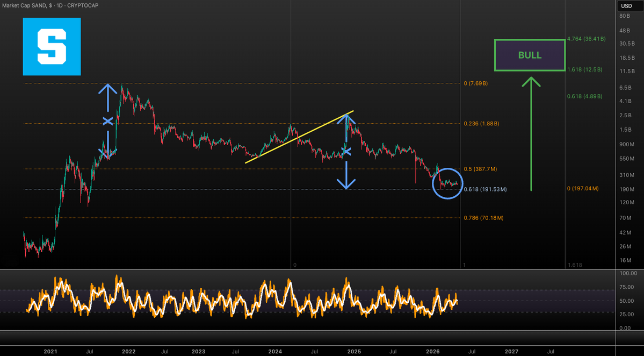Click the 4.1B price axis label
644x356 pixels.
(x=625, y=101)
